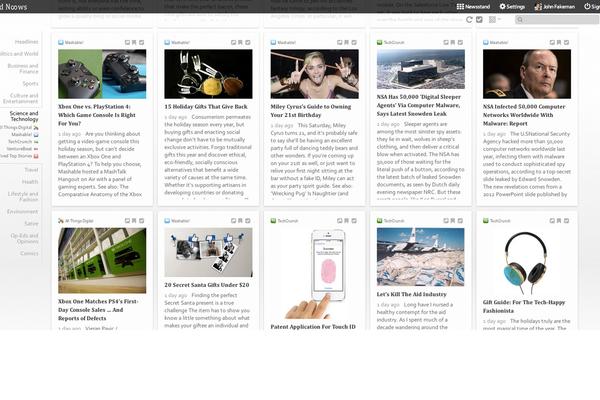The image size is (600, 400).
Task: Mark NSA Sleeper Agents article as read
Action: point(461,43)
